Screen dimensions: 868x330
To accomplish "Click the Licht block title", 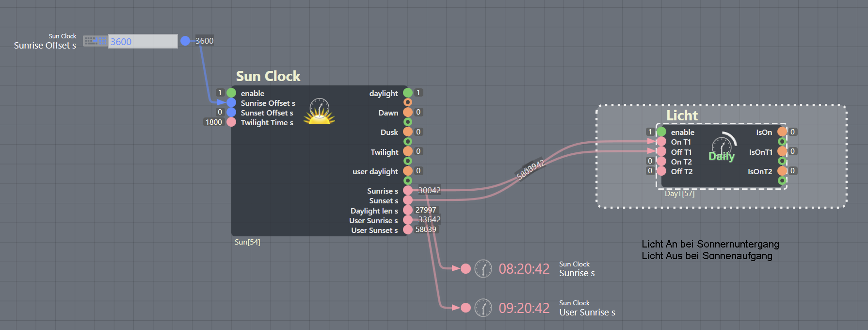I will click(x=682, y=115).
